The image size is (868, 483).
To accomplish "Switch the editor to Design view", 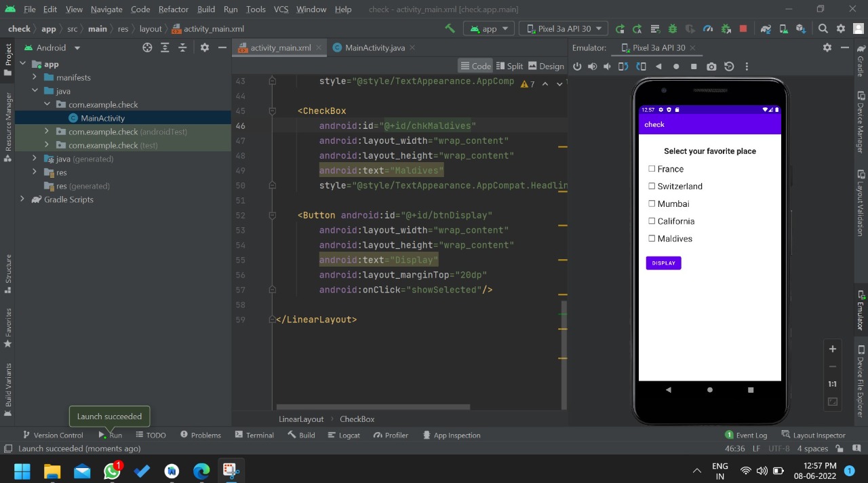I will tap(546, 66).
